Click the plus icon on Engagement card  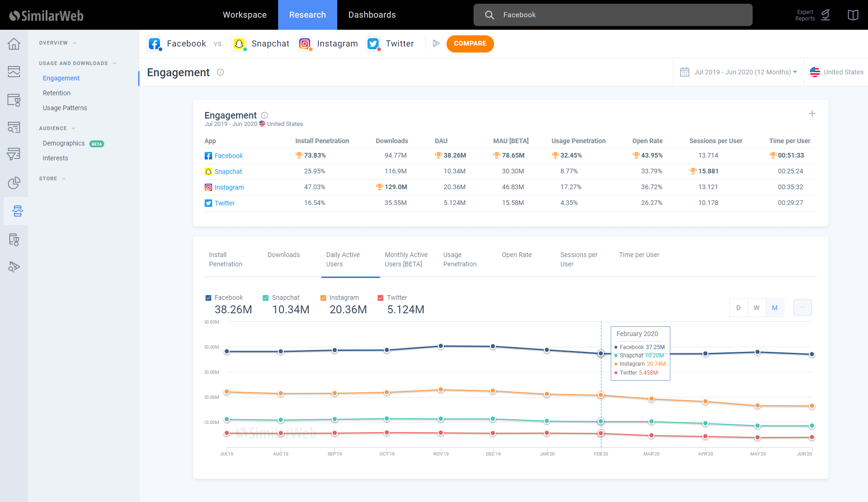(x=812, y=113)
